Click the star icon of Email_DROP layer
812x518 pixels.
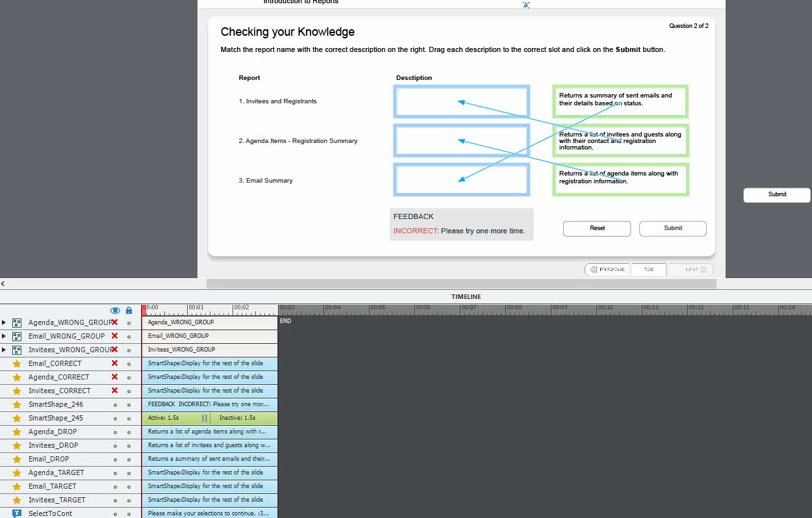point(17,459)
